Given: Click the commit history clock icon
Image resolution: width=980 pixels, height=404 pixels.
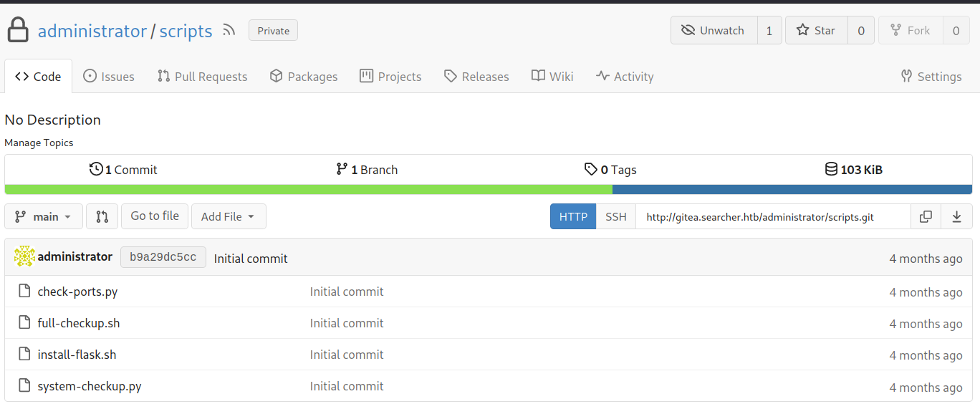Looking at the screenshot, I should point(96,169).
